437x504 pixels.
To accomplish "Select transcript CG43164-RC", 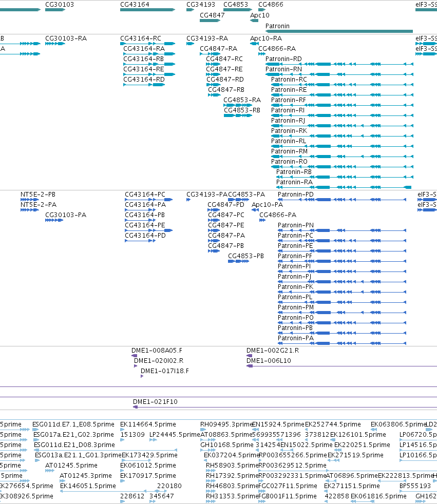I will (x=141, y=38).
